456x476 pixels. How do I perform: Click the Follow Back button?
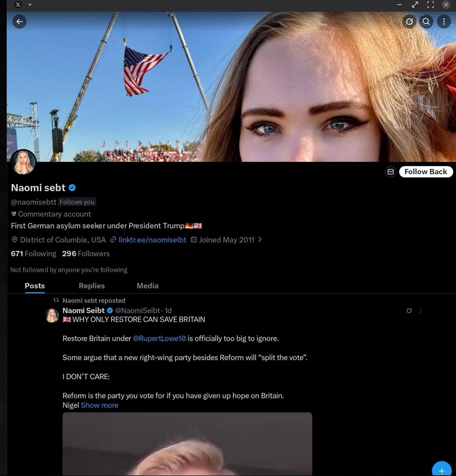coord(426,172)
